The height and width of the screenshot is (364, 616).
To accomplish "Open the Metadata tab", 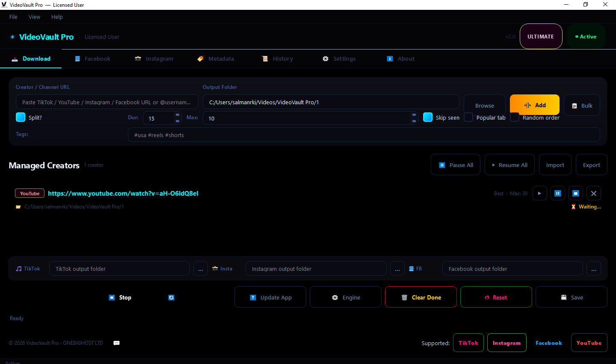I will pos(216,59).
